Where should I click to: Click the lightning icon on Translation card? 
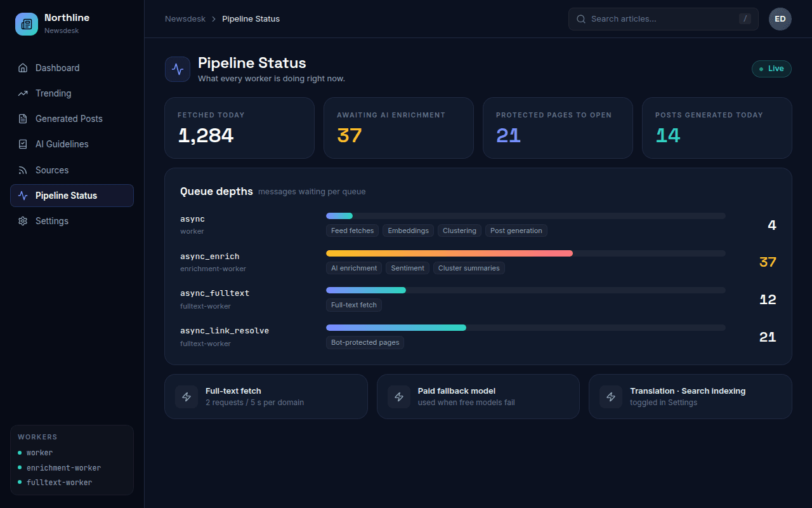coord(611,397)
